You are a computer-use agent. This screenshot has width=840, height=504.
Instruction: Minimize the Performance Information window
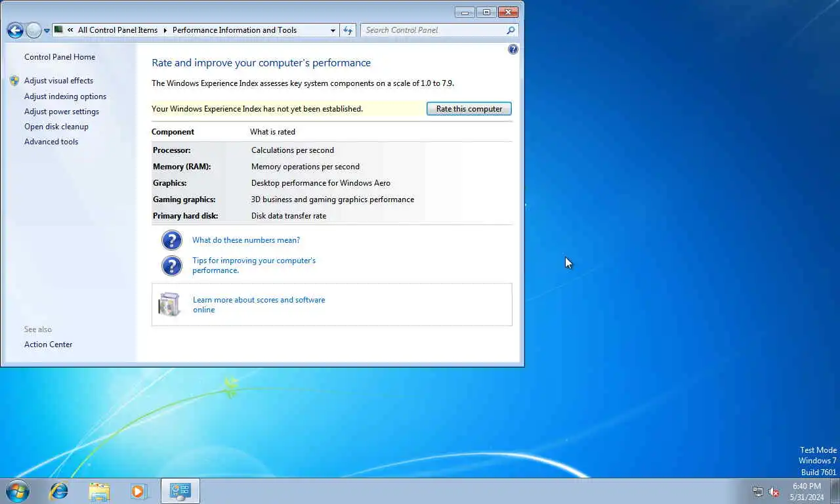pyautogui.click(x=465, y=12)
